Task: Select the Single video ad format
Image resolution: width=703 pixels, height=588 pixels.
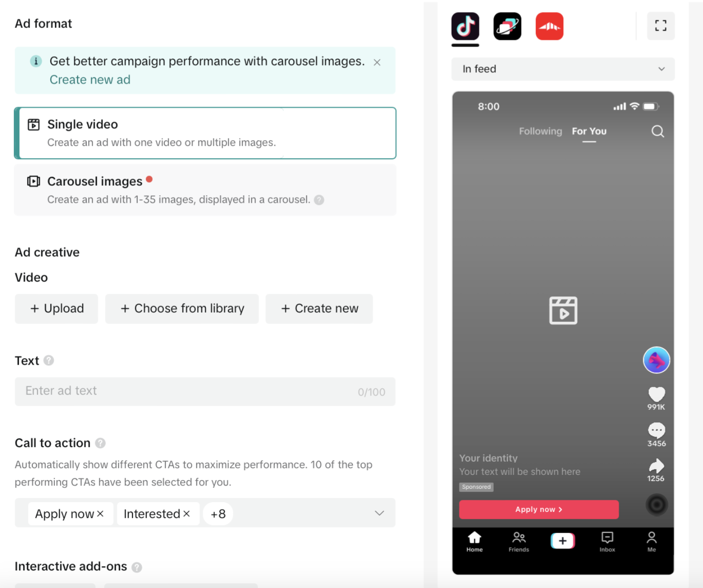Action: click(206, 133)
